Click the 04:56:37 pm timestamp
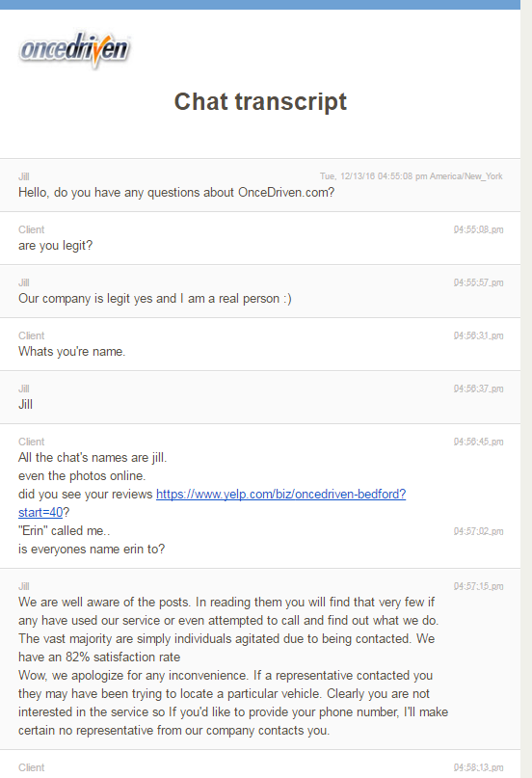The height and width of the screenshot is (778, 532). (478, 389)
